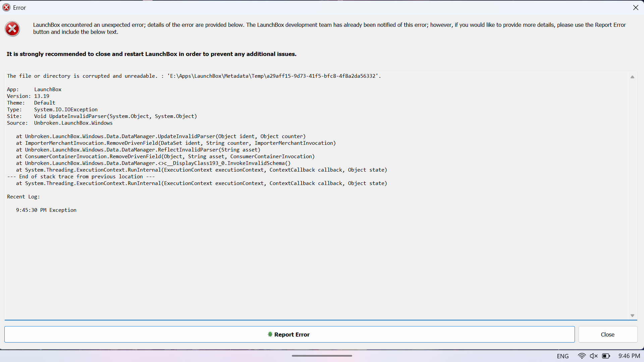Click the 'End of stack trace' separator line
This screenshot has height=362, width=644.
(x=81, y=177)
